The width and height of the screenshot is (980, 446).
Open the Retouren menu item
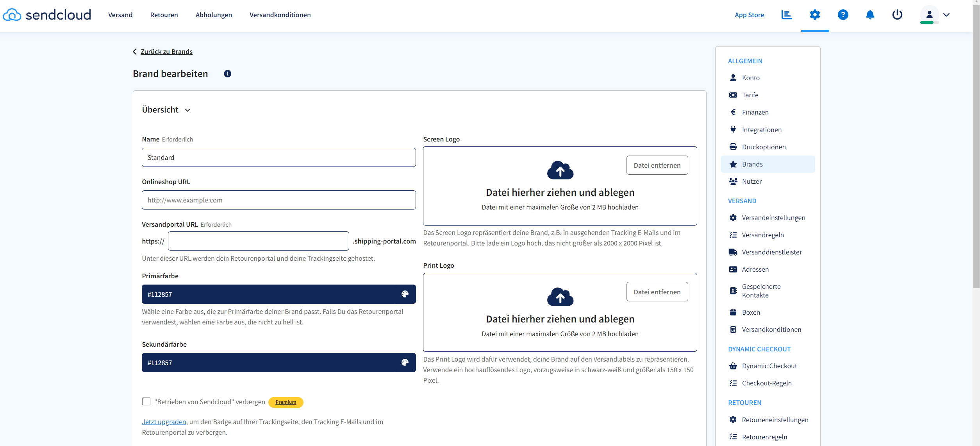point(164,15)
